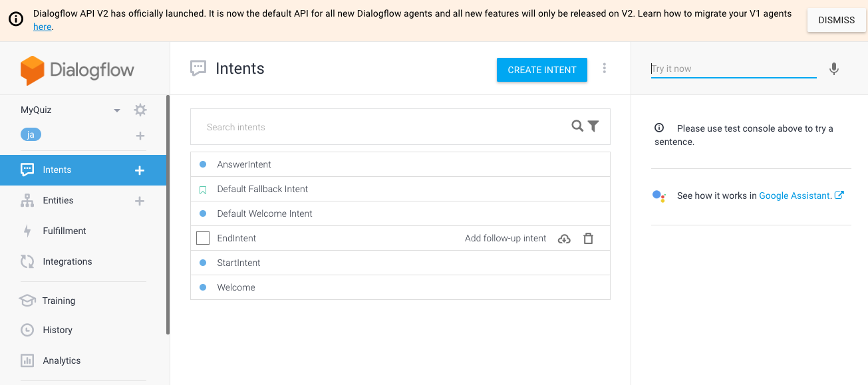The image size is (868, 385).
Task: Delete EndIntent with the trash icon
Action: pos(588,238)
